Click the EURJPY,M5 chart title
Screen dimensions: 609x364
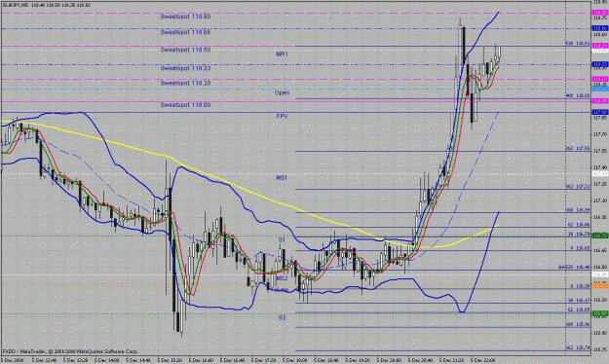[x=16, y=6]
